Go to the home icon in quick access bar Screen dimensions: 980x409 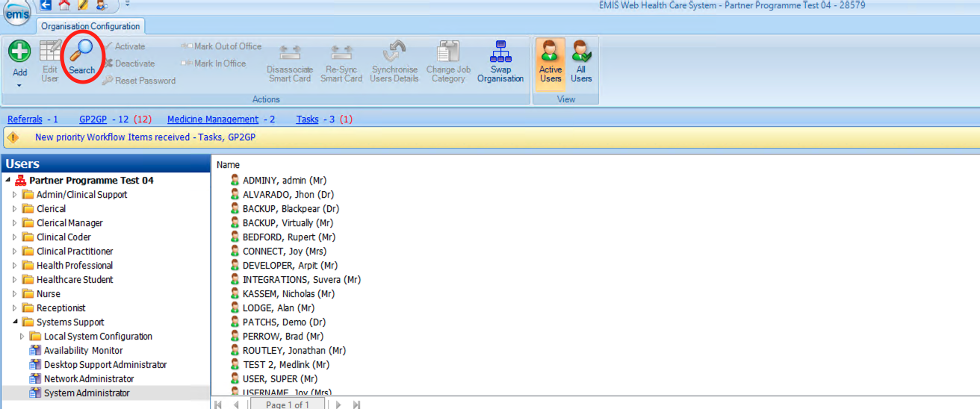(65, 5)
